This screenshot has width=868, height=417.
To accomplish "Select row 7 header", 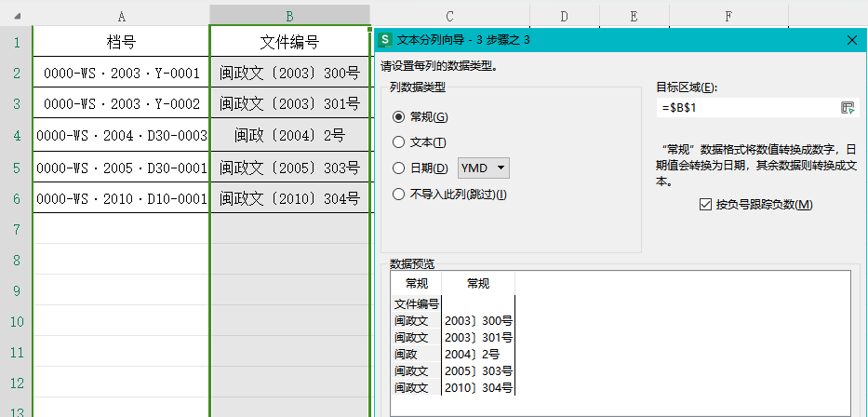I will pos(17,229).
